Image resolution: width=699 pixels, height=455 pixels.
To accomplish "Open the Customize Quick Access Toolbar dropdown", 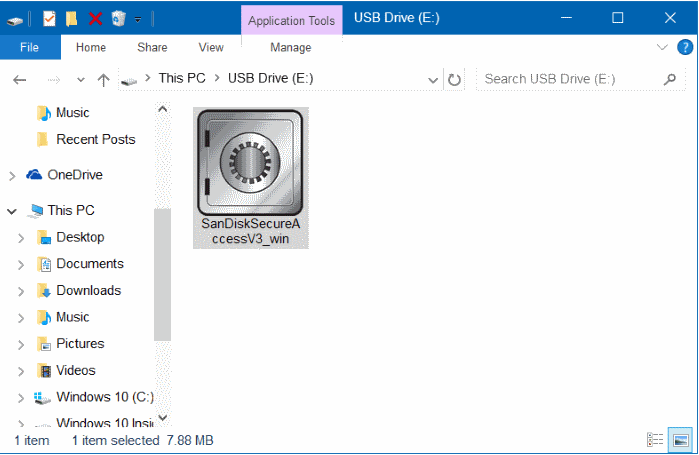I will coord(138,20).
